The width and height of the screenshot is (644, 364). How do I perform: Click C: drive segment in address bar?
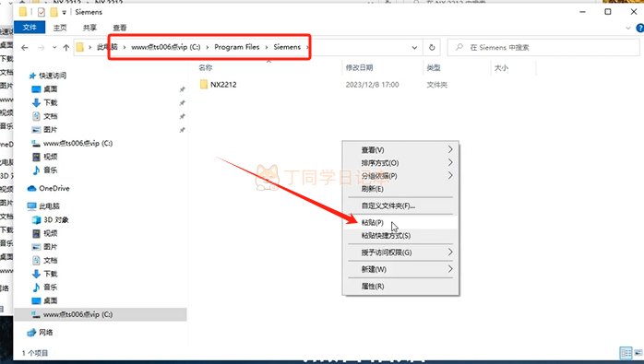tap(166, 47)
